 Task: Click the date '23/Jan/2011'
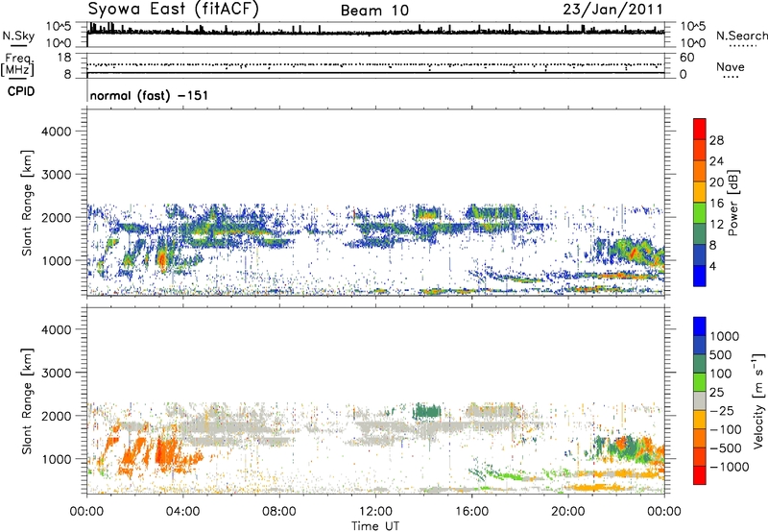(612, 10)
